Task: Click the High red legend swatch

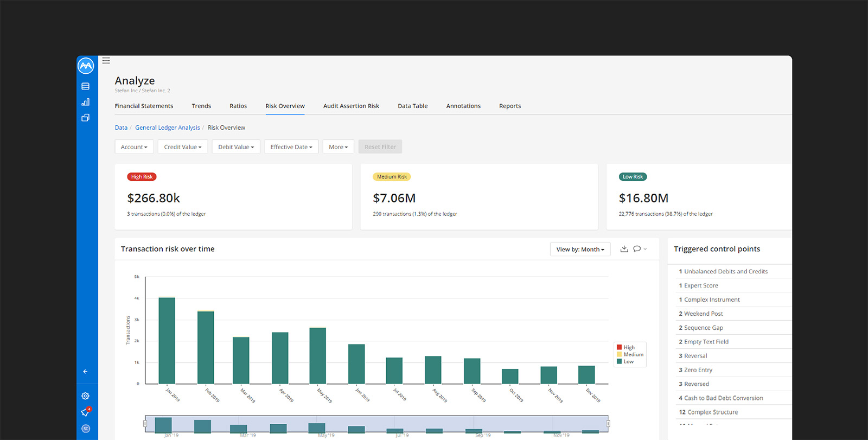Action: pyautogui.click(x=620, y=347)
